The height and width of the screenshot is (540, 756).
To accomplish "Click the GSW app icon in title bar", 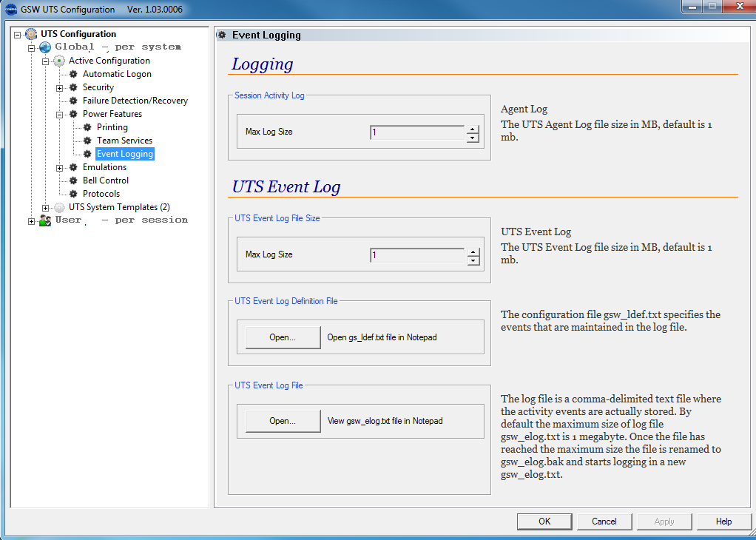I will (x=10, y=9).
